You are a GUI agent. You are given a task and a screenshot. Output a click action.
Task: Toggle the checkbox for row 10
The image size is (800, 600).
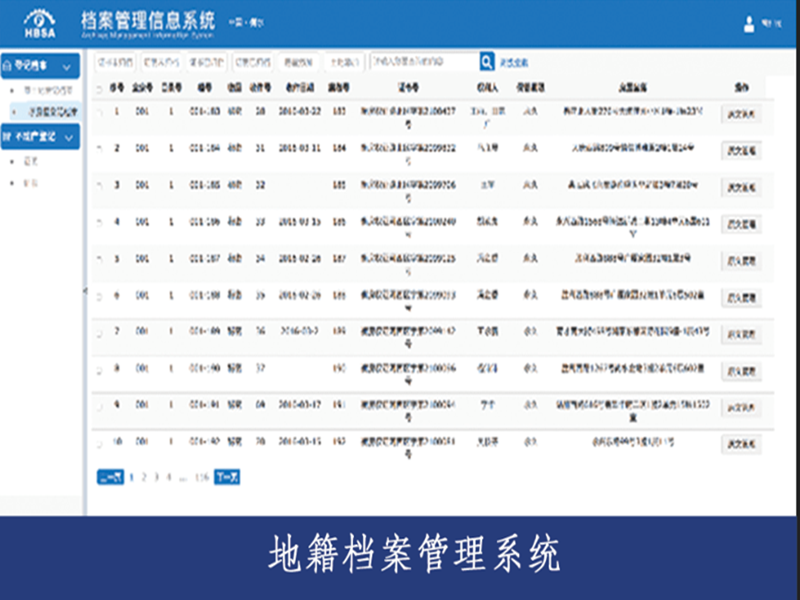click(99, 441)
